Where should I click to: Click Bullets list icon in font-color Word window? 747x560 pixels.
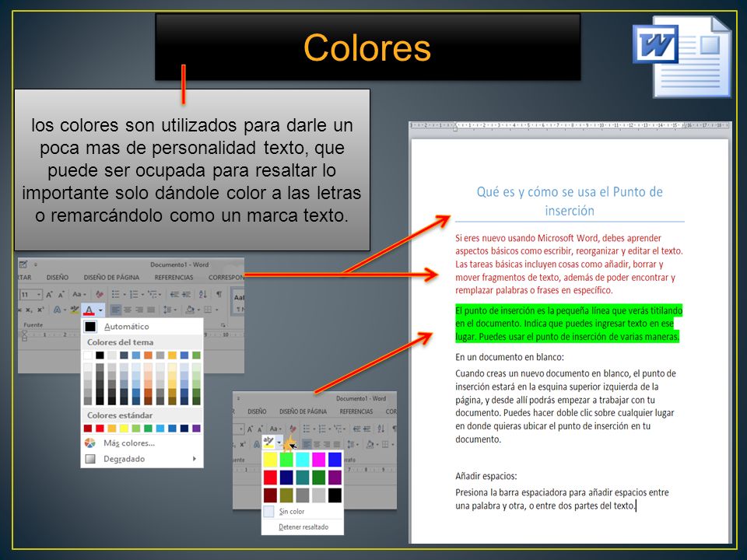[115, 294]
